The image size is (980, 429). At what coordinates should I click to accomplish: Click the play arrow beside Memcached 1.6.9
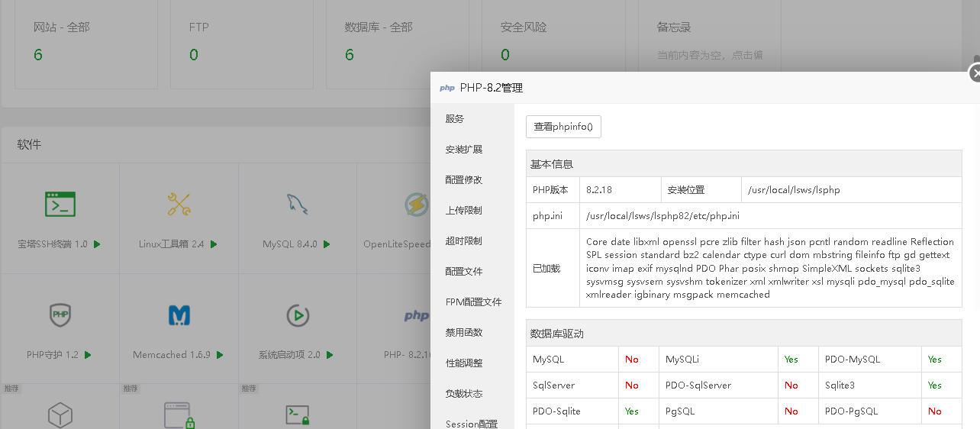coord(220,355)
